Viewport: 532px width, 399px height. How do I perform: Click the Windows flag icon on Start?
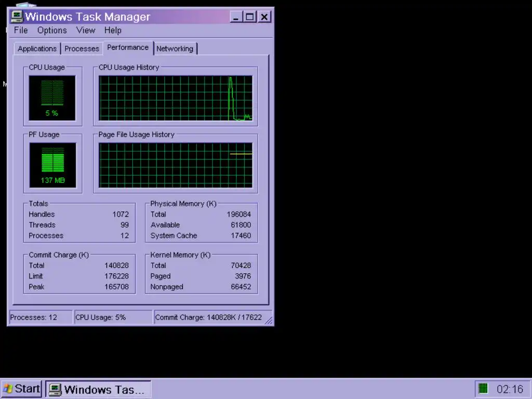pyautogui.click(x=7, y=389)
